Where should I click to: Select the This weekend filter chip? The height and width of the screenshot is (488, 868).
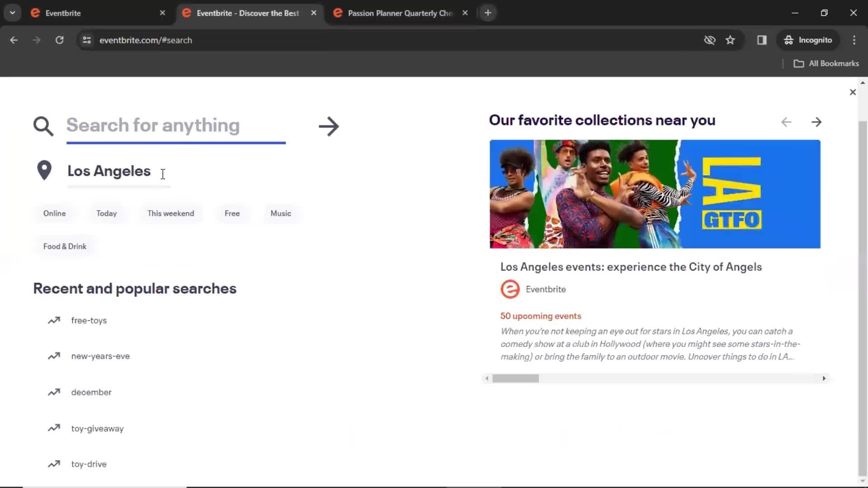click(x=170, y=213)
